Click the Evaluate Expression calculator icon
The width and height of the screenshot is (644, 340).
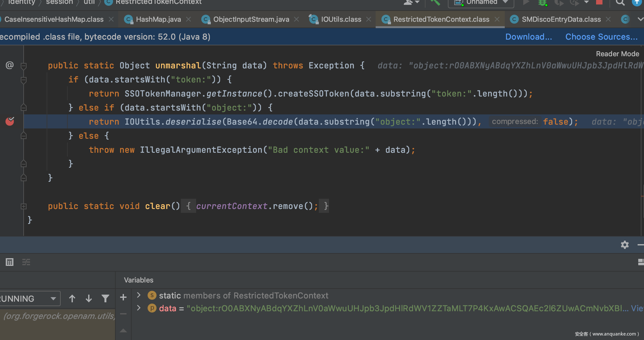[10, 262]
